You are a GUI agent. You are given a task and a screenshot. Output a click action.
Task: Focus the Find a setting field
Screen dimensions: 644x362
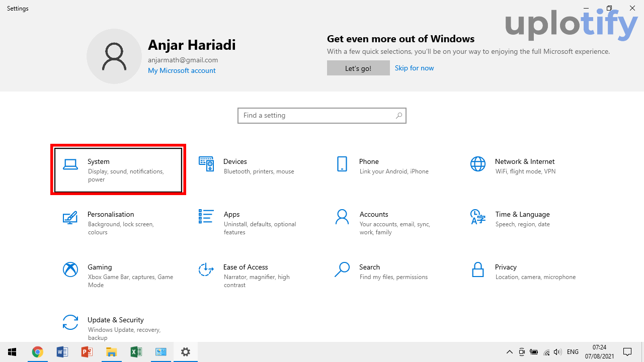322,116
